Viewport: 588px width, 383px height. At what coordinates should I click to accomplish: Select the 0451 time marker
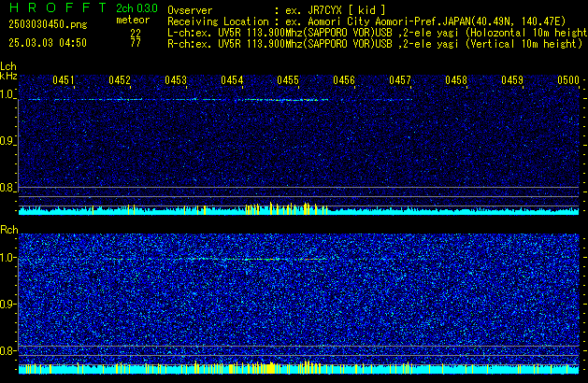click(64, 80)
